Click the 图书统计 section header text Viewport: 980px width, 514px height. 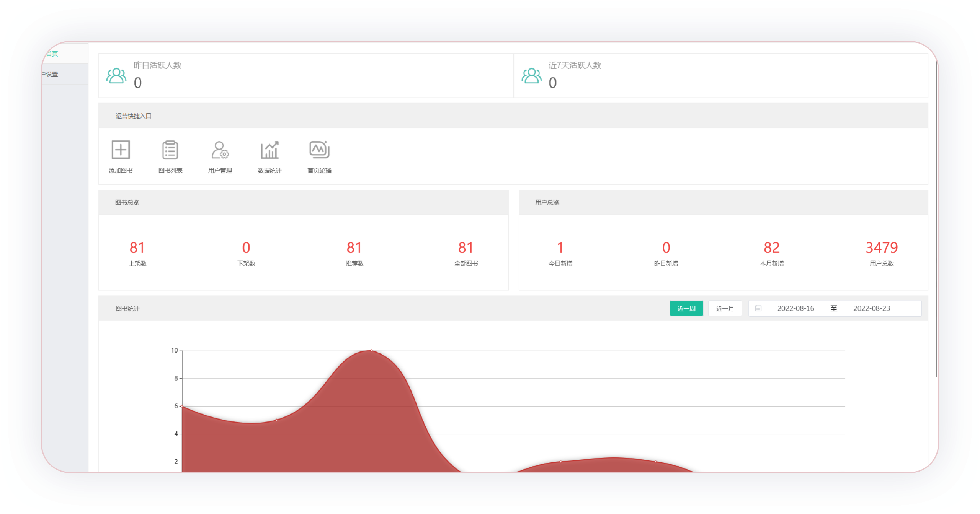point(127,309)
